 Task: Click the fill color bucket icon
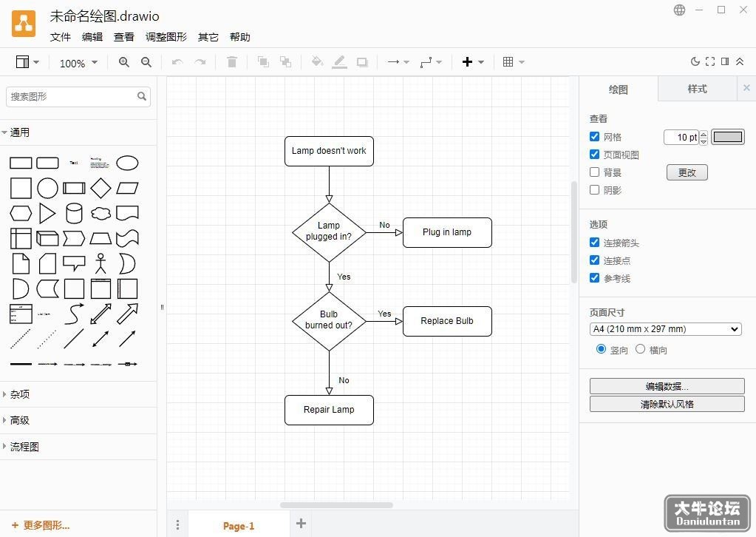[x=317, y=61]
